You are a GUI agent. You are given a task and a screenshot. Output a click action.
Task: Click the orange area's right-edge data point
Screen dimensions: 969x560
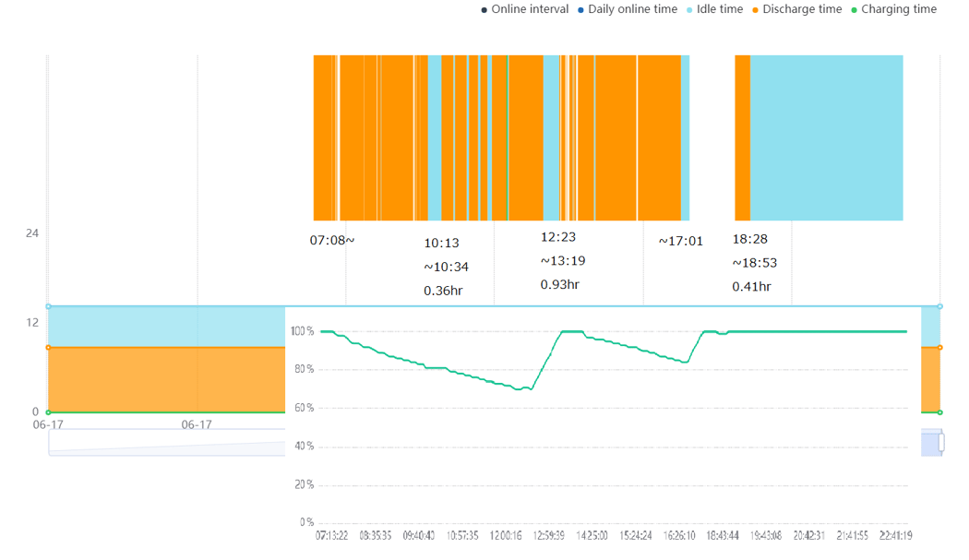tap(939, 348)
